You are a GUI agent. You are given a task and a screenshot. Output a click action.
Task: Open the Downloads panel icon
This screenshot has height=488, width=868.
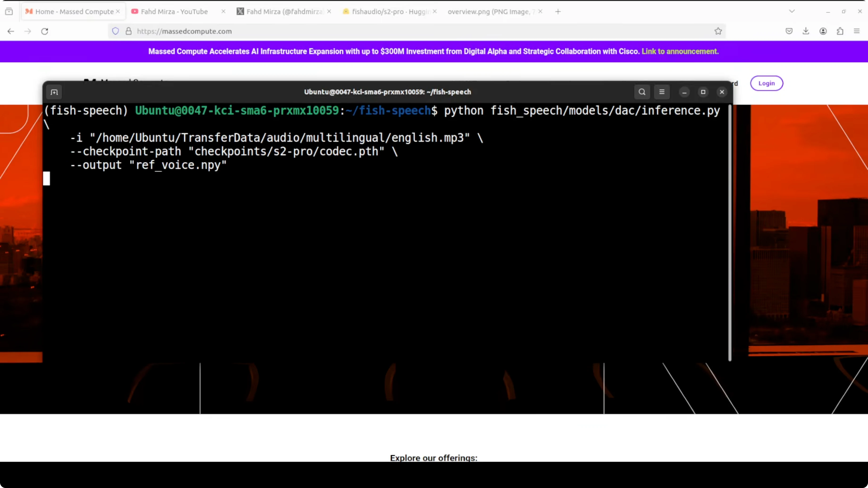click(x=806, y=31)
